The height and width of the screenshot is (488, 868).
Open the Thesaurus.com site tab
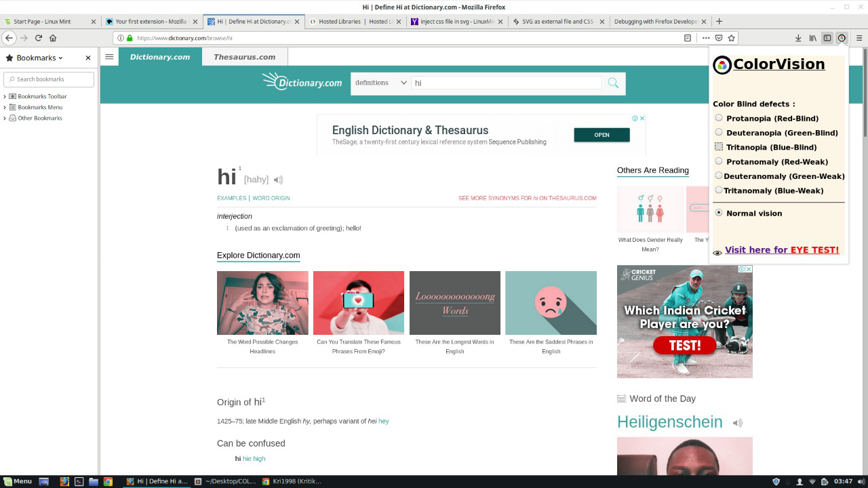pyautogui.click(x=244, y=57)
